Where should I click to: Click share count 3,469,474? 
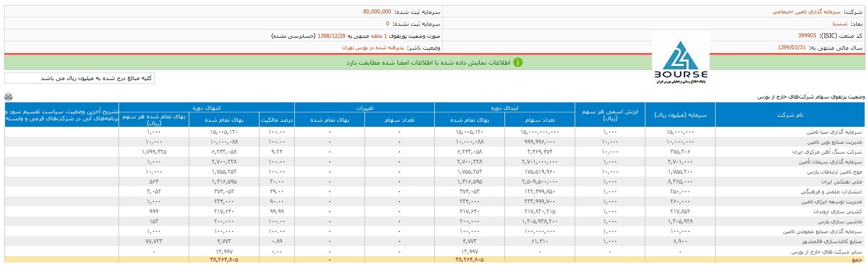pyautogui.click(x=540, y=152)
